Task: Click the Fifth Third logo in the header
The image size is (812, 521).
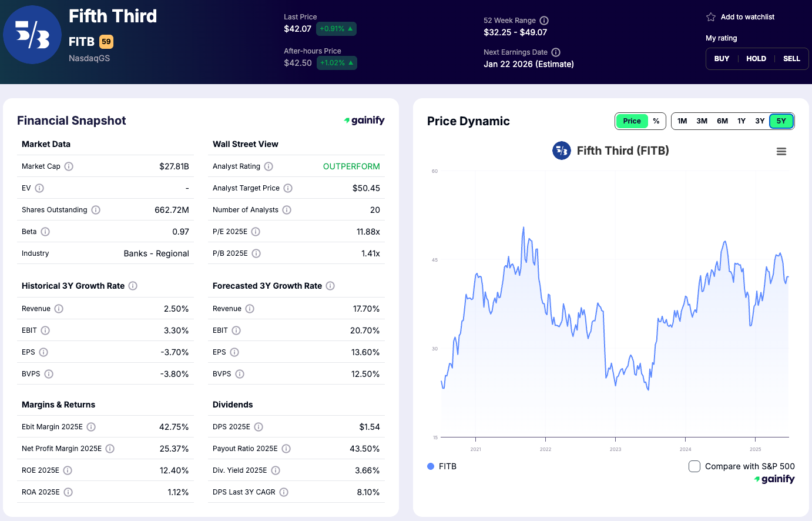Action: 32,35
